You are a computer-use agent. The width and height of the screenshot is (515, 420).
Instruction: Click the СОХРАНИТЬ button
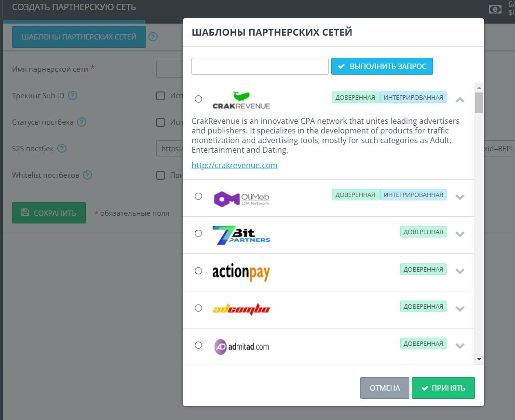click(49, 213)
